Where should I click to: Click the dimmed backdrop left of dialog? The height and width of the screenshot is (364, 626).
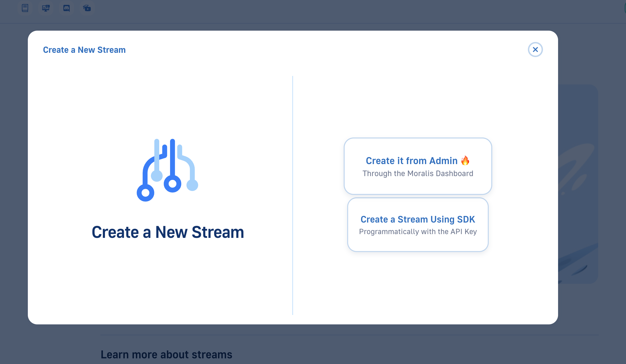pyautogui.click(x=14, y=174)
